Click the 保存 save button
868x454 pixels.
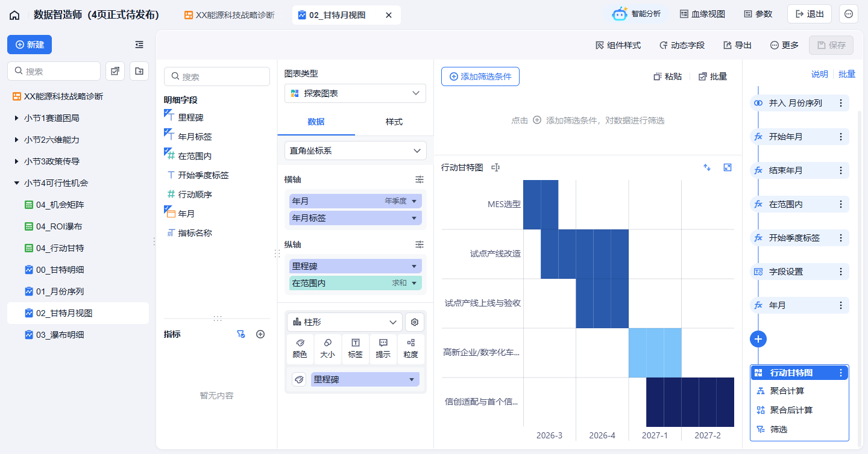point(831,45)
